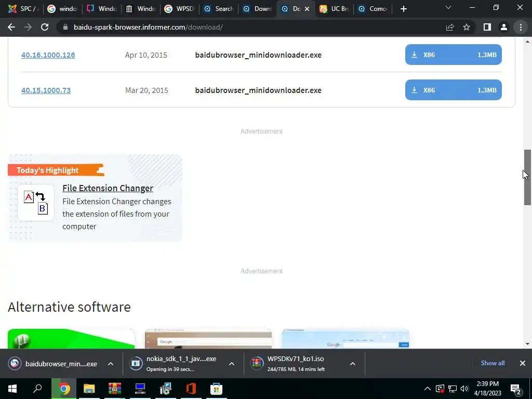Viewport: 532px width, 399px height.
Task: Switch to the Search tab
Action: [219, 9]
